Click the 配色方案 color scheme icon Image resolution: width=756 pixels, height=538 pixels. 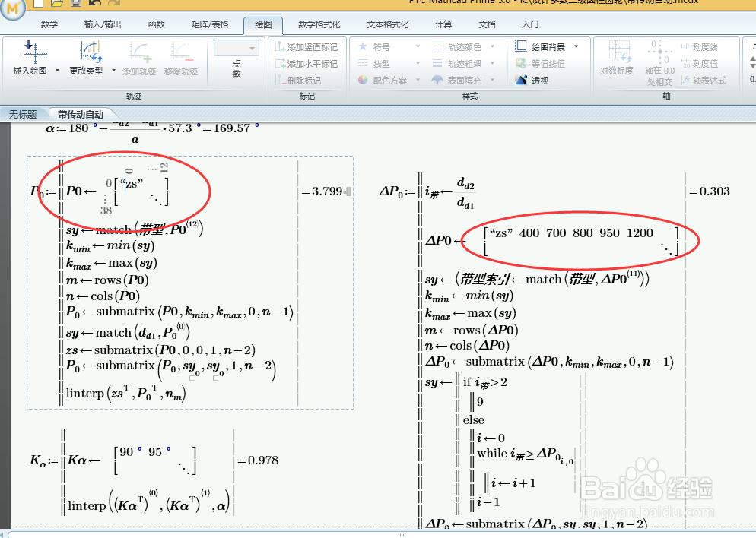pos(363,80)
